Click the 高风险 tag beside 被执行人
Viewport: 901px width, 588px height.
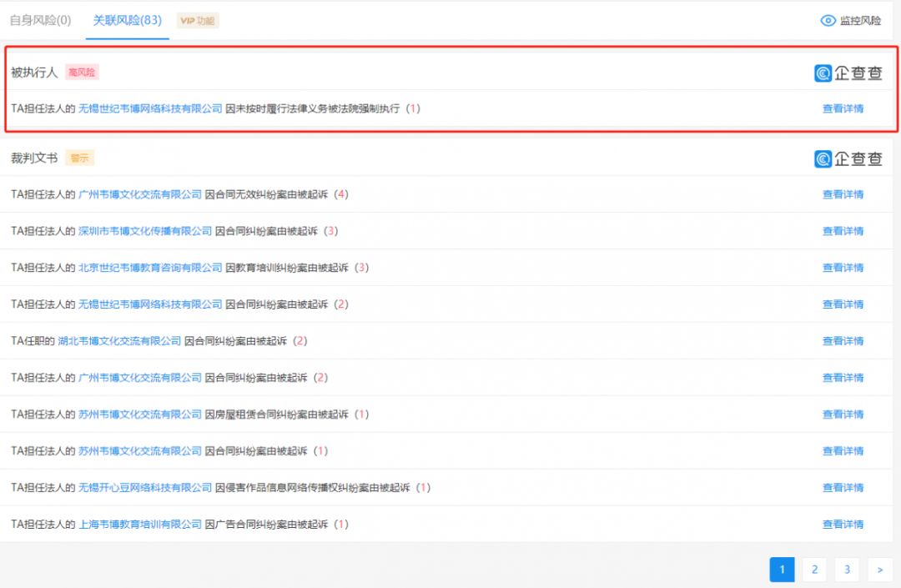pos(82,73)
